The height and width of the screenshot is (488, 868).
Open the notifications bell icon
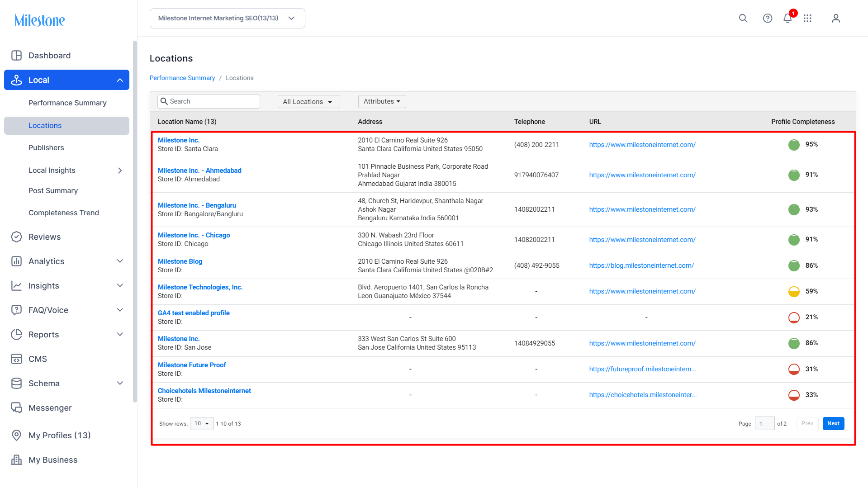point(787,18)
